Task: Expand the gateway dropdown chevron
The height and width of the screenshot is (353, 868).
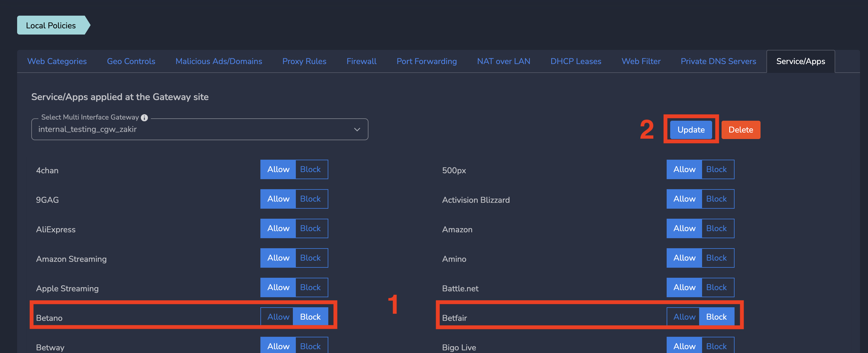Action: click(x=357, y=129)
